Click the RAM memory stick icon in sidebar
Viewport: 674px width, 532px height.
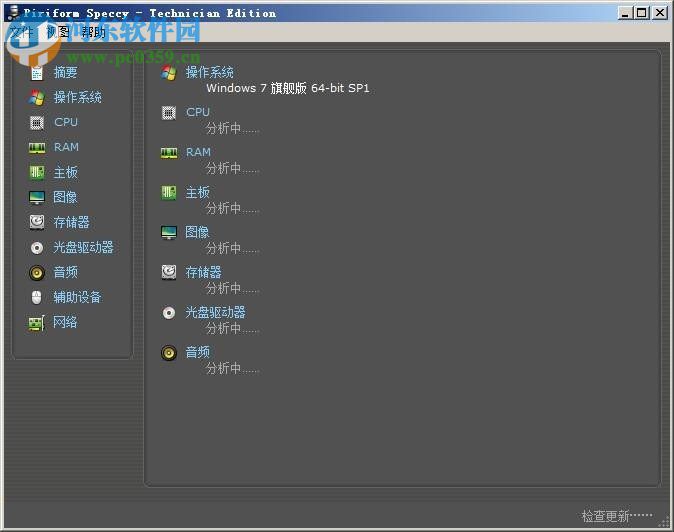click(x=37, y=148)
